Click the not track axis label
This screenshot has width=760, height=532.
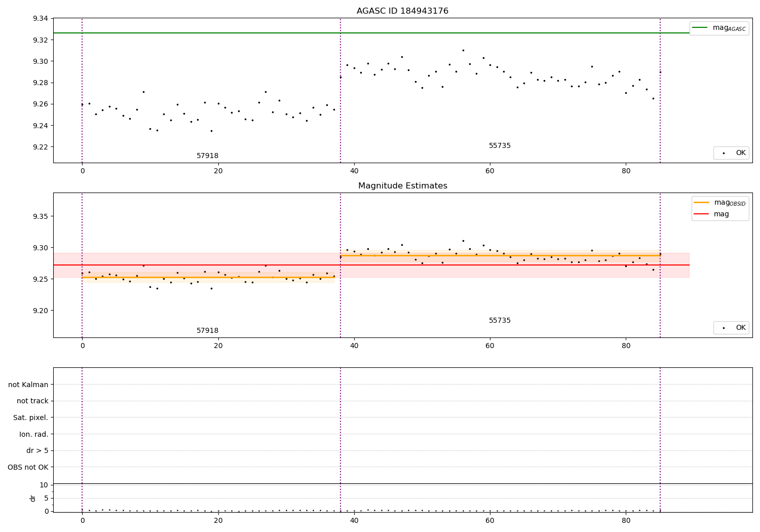point(32,401)
